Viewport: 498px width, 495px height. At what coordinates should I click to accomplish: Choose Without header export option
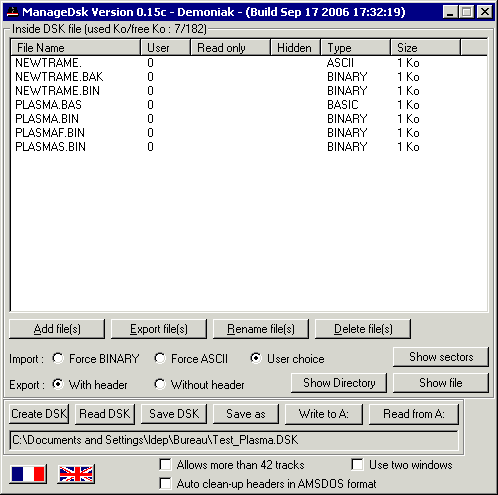tap(160, 385)
